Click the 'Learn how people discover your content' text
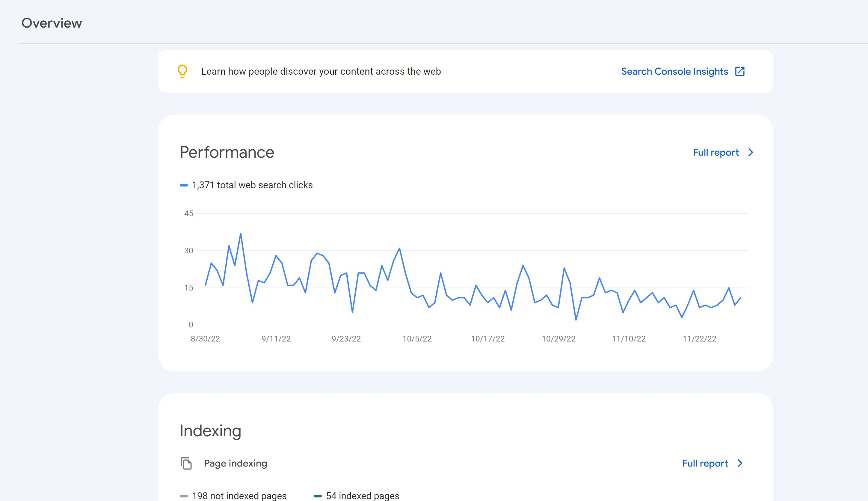This screenshot has width=868, height=501. 321,72
